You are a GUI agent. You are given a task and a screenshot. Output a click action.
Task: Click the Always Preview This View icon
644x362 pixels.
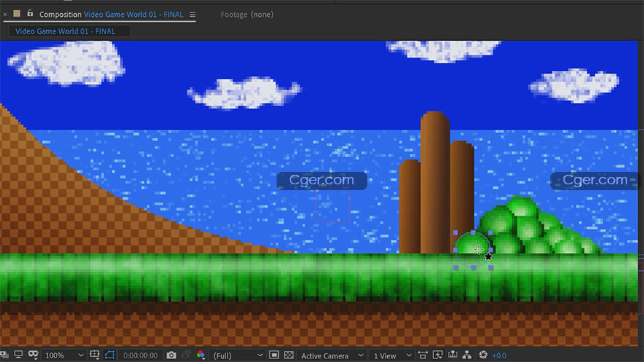tap(4, 355)
